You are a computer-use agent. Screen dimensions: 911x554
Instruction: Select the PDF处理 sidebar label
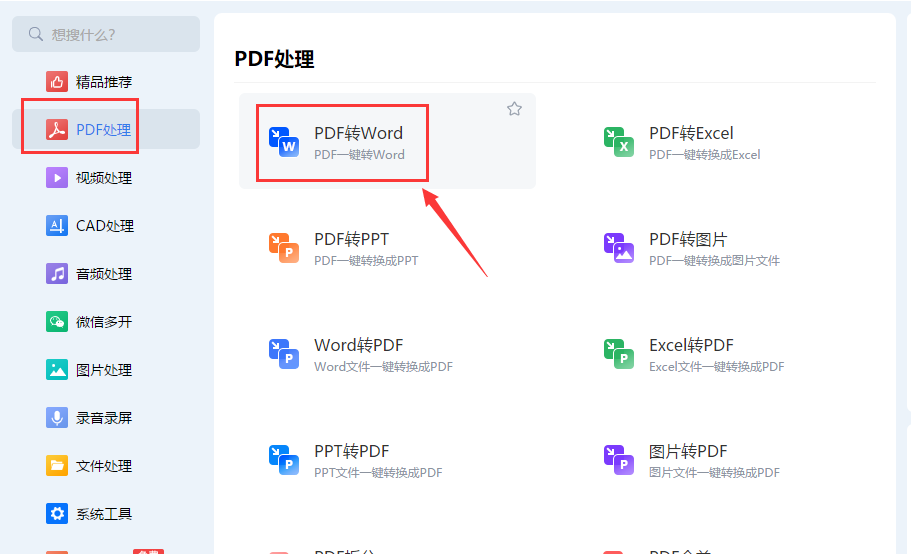(x=103, y=129)
